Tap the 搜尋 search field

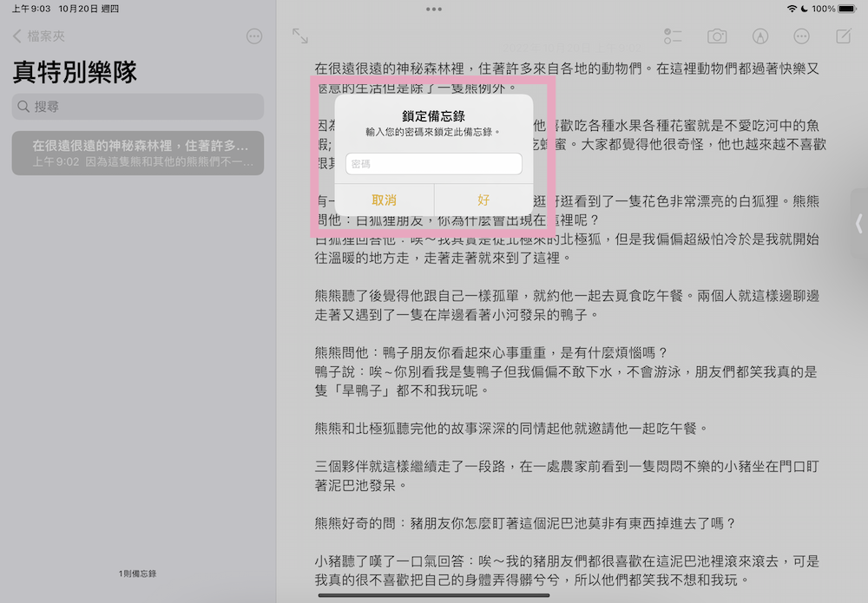point(138,107)
